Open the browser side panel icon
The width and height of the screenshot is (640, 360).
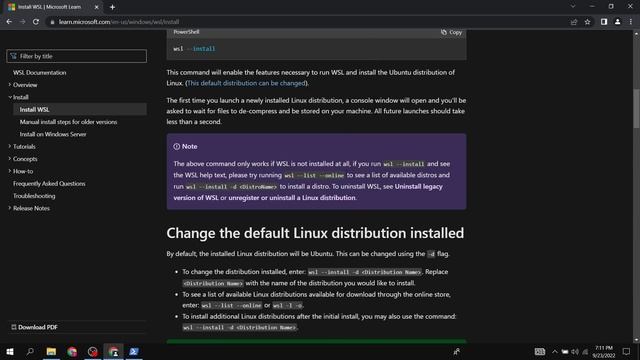click(x=604, y=22)
